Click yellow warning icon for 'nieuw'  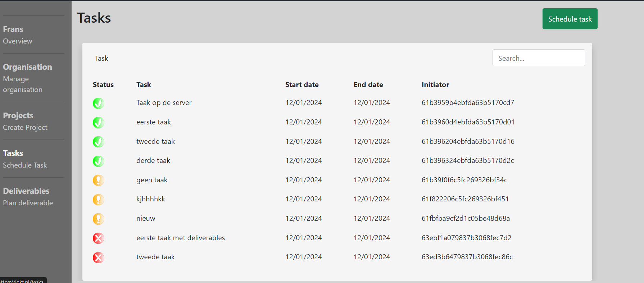pos(98,219)
